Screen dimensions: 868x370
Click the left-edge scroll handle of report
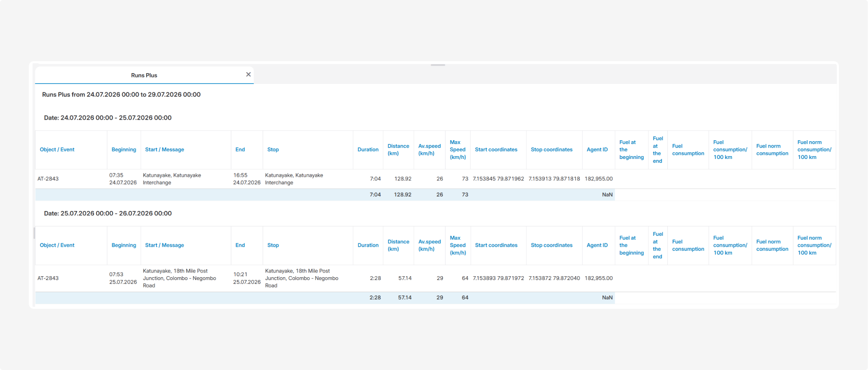(x=34, y=233)
